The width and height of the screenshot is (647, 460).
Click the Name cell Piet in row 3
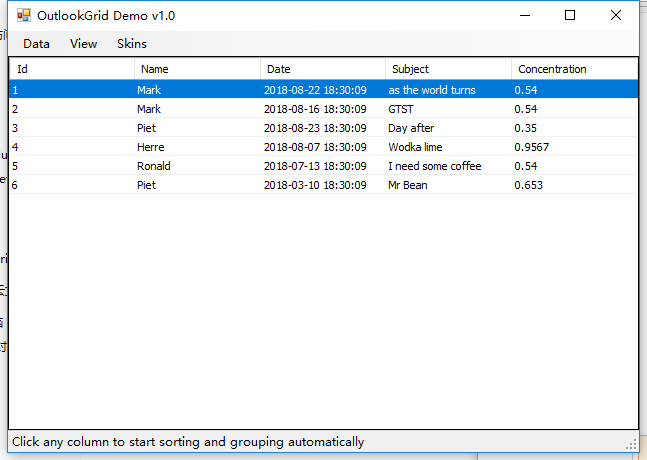coord(197,127)
